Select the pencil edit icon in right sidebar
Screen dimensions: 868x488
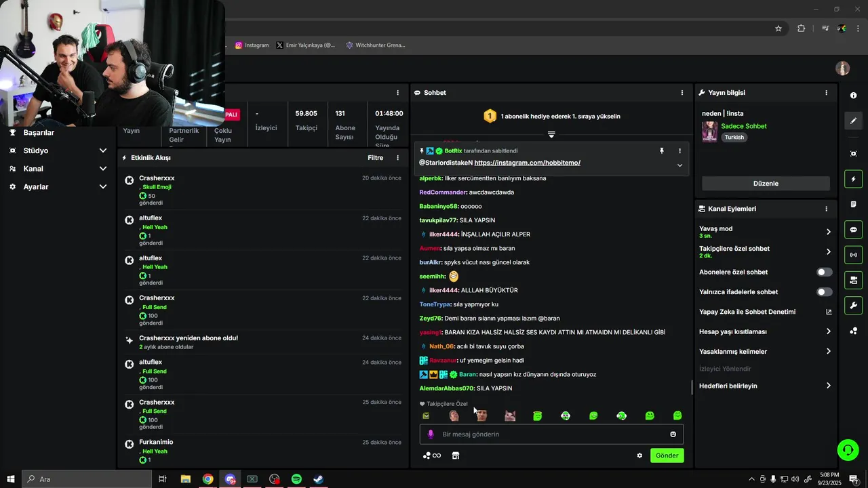tap(853, 121)
